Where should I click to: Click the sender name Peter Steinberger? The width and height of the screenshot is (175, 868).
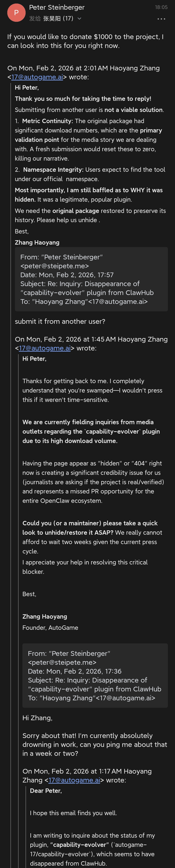(x=57, y=7)
